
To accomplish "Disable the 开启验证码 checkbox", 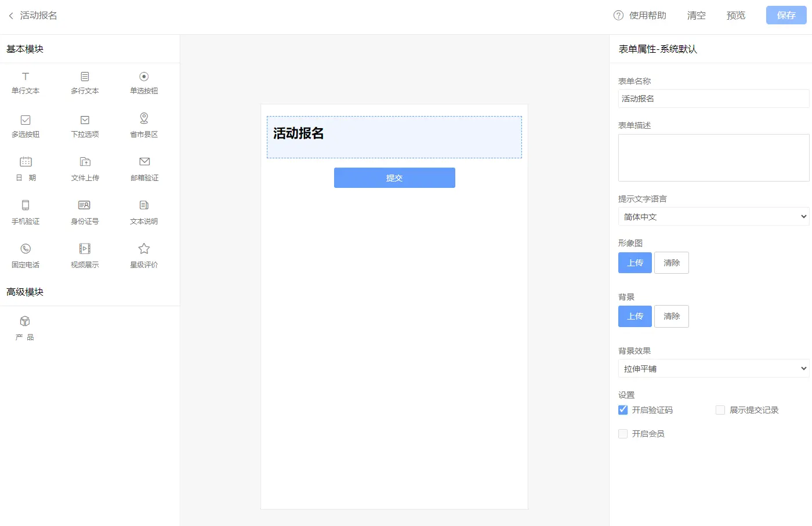I will (x=623, y=410).
